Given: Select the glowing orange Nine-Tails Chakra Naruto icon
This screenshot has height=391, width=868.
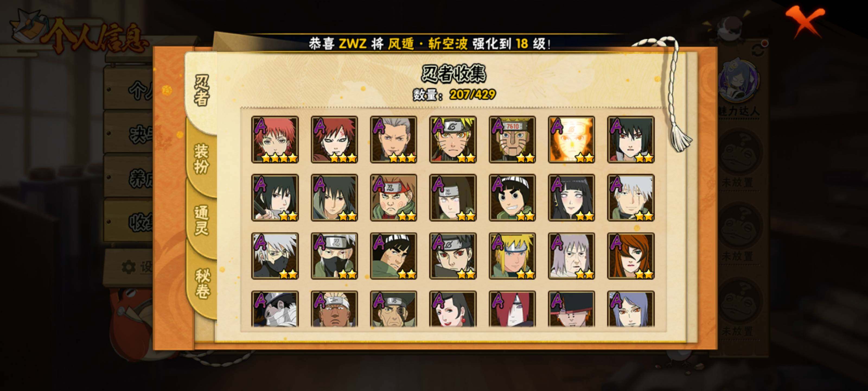Looking at the screenshot, I should click(571, 140).
